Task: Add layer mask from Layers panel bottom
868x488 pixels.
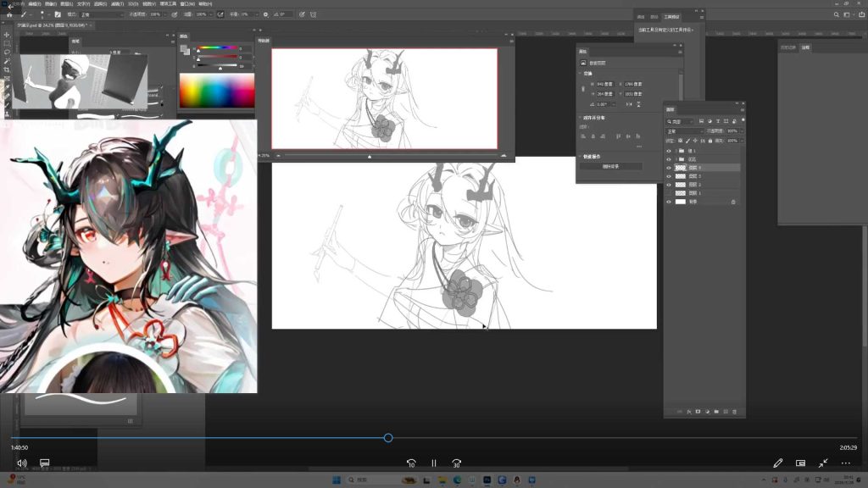Action: point(698,412)
